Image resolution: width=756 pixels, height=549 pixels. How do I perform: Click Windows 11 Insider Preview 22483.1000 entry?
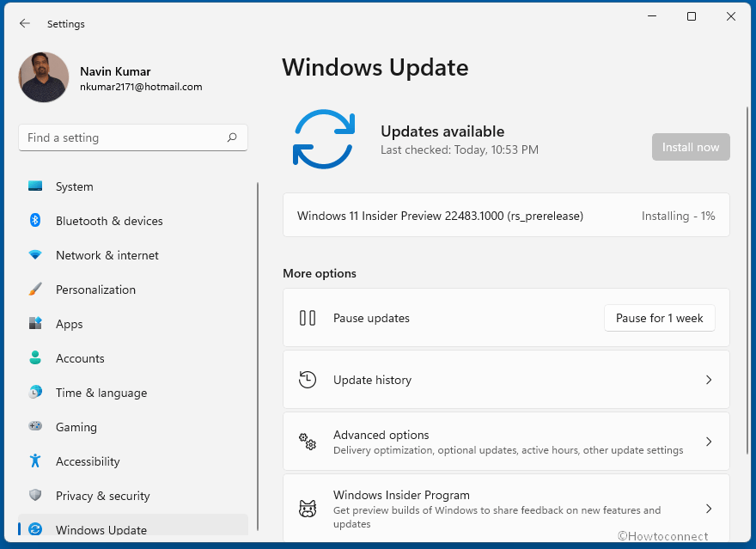(x=506, y=215)
